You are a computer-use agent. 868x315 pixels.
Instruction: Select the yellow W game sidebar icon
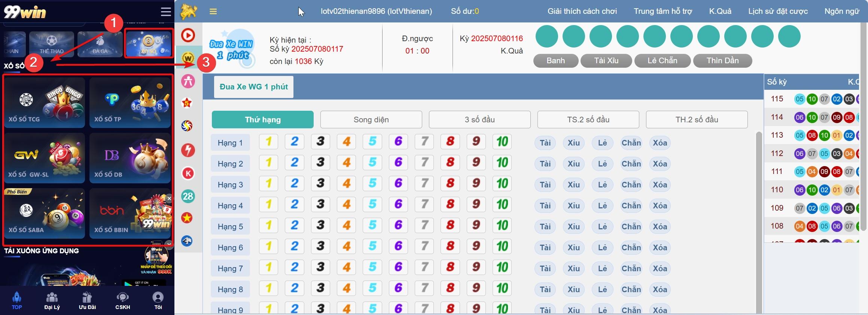point(188,58)
